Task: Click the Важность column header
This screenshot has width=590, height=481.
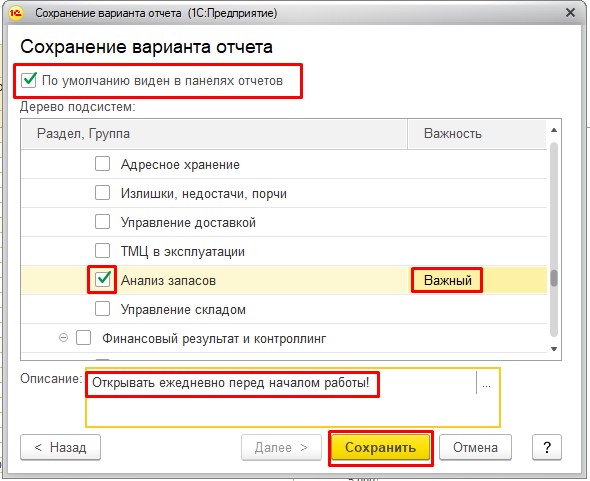Action: point(477,134)
